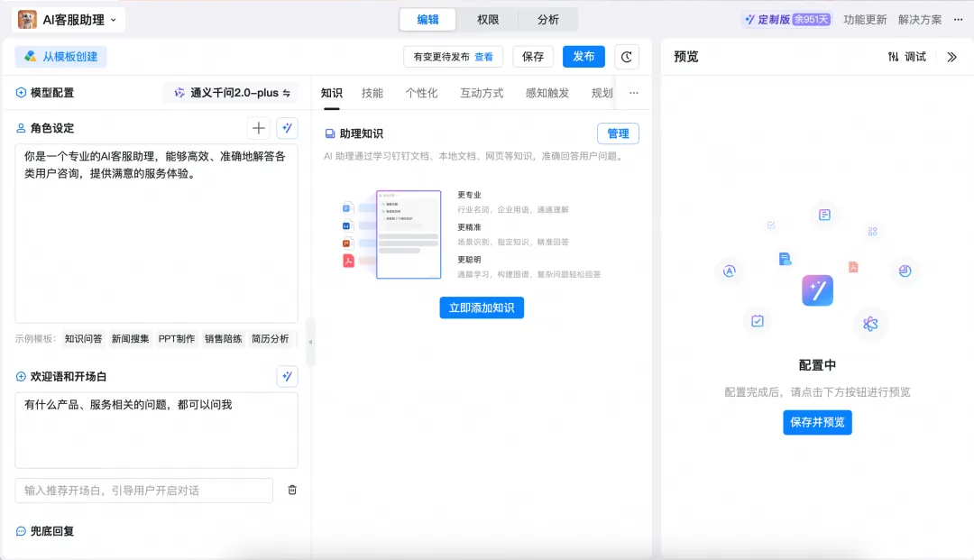Click 立即添加知识 button

coord(482,308)
